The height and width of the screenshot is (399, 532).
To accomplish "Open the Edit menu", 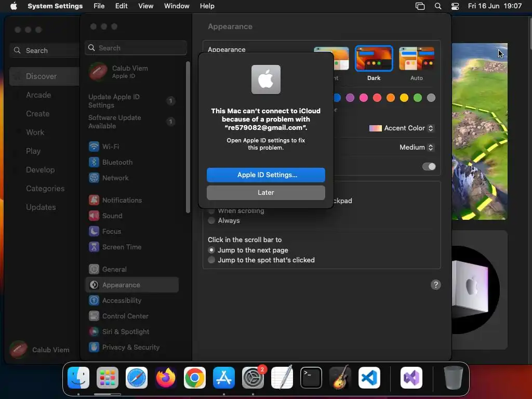I will 121,6.
